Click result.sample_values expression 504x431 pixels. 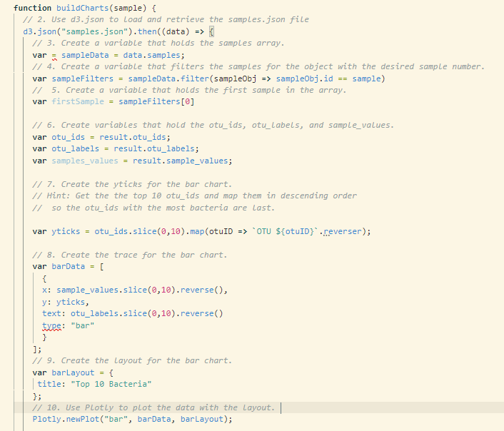tap(181, 161)
